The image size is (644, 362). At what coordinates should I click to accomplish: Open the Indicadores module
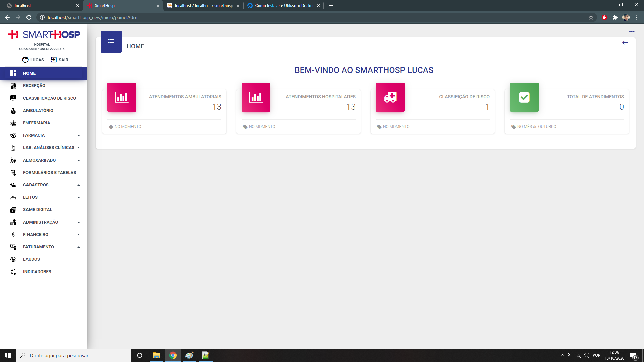click(37, 271)
